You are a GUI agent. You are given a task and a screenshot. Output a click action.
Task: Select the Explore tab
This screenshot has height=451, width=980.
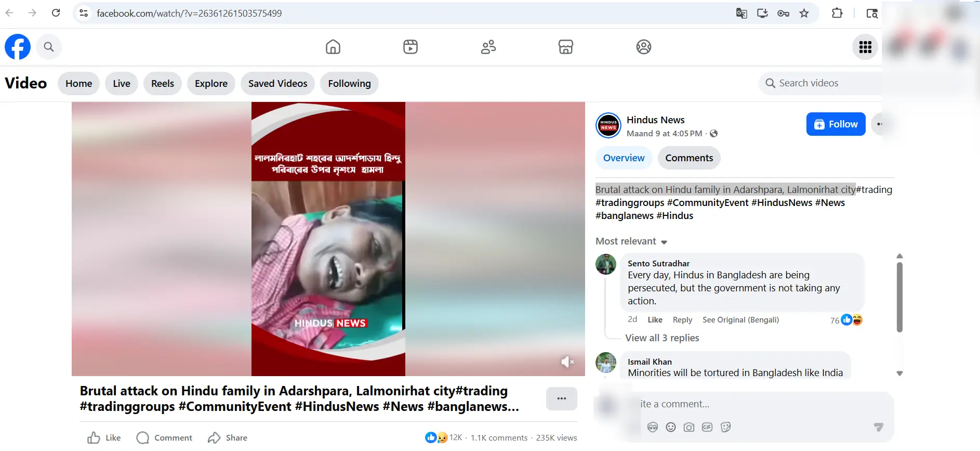point(211,83)
